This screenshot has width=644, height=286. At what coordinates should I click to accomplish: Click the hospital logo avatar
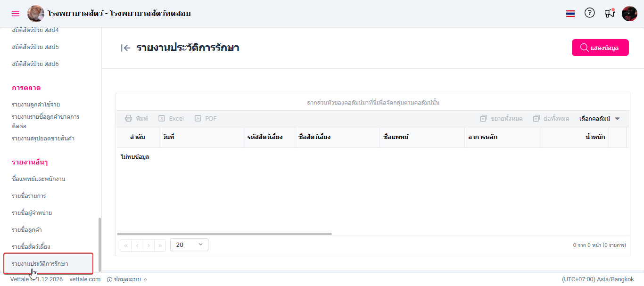36,14
